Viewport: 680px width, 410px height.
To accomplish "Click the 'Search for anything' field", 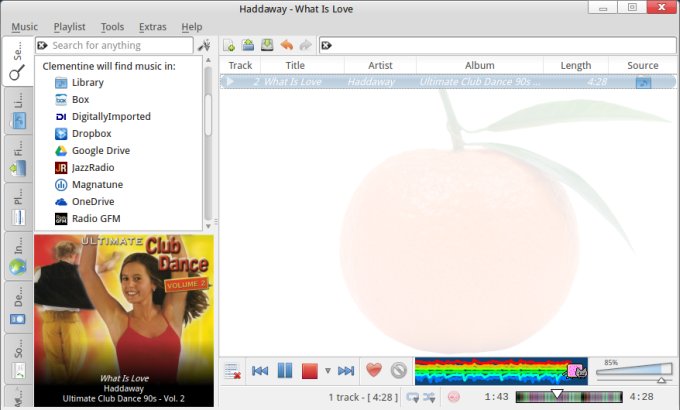I will [x=114, y=45].
